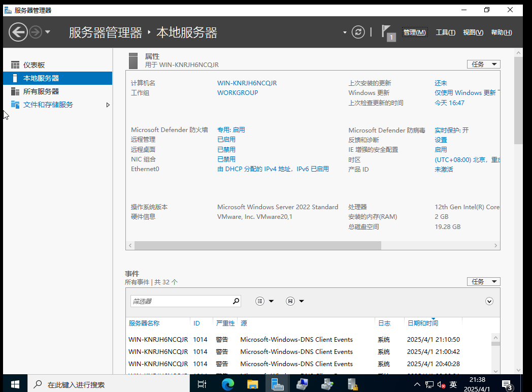This screenshot has width=532, height=392.
Task: Launch Microsoft Edge from the taskbar
Action: point(227,384)
